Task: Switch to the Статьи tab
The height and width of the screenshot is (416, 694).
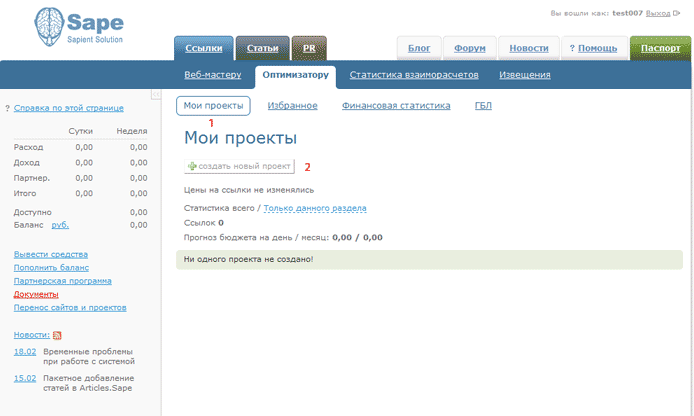Action: coord(262,48)
